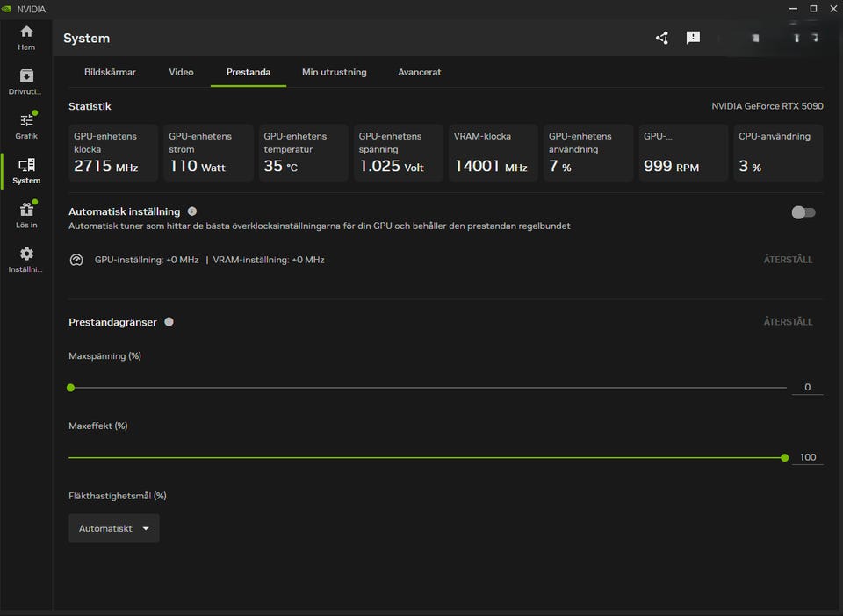Viewport: 843px width, 616px height.
Task: Open the Grafik sidebar section
Action: [26, 126]
